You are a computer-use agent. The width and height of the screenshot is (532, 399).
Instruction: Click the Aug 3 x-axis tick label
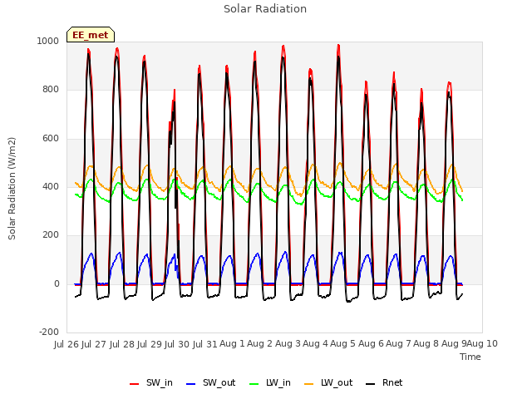(x=288, y=344)
